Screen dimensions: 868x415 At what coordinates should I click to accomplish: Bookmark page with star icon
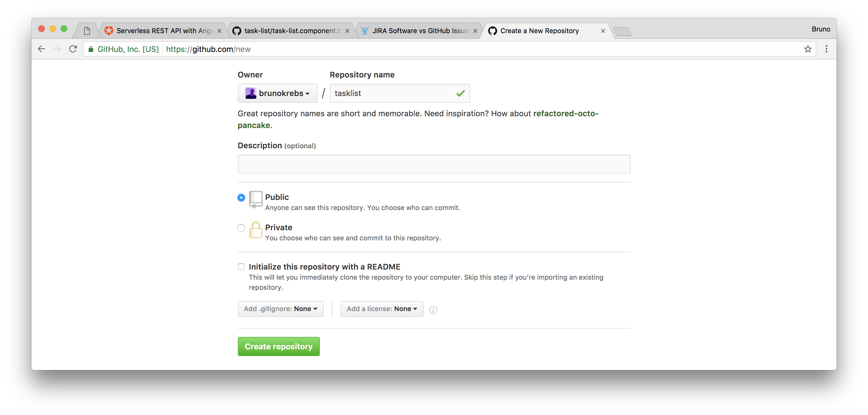(808, 49)
